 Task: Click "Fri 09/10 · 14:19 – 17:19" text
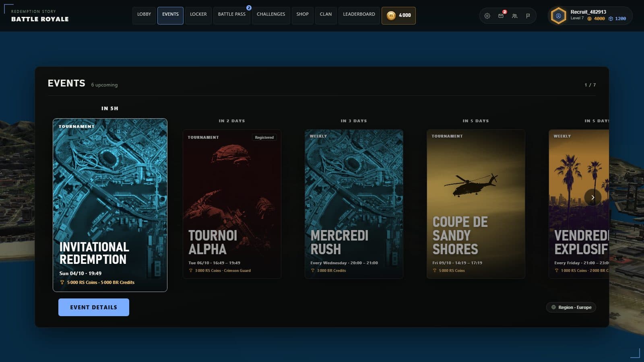[457, 263]
